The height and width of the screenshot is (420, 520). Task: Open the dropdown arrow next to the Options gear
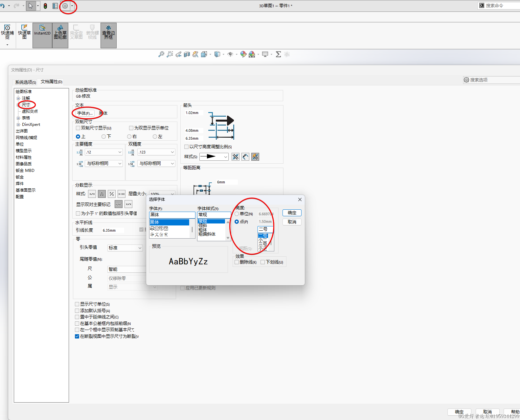point(72,6)
